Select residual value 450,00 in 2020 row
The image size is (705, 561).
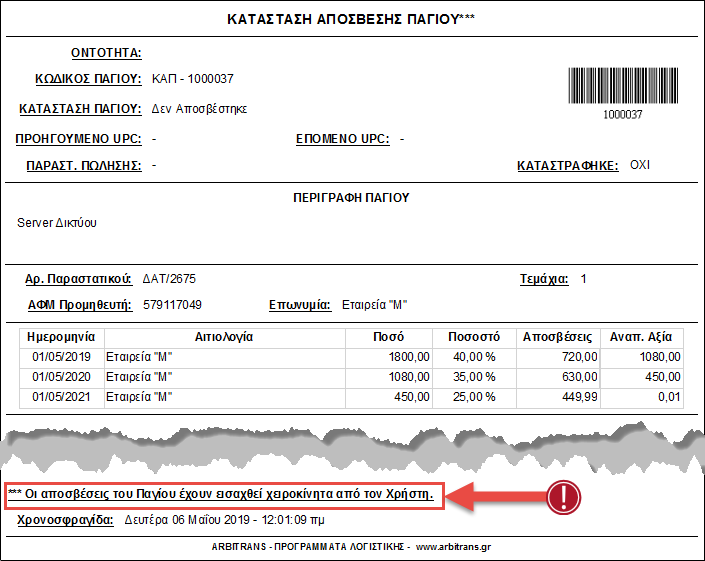(x=642, y=377)
